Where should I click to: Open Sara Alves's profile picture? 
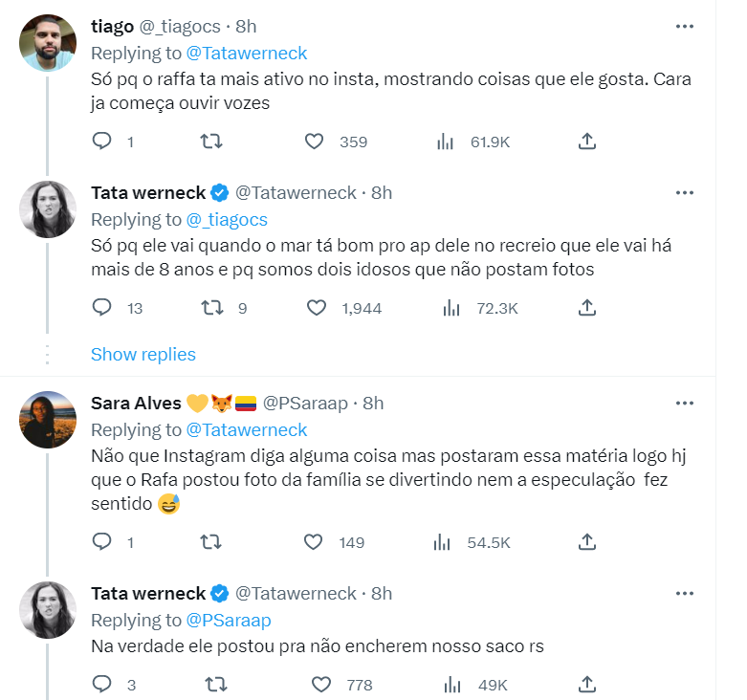[48, 420]
